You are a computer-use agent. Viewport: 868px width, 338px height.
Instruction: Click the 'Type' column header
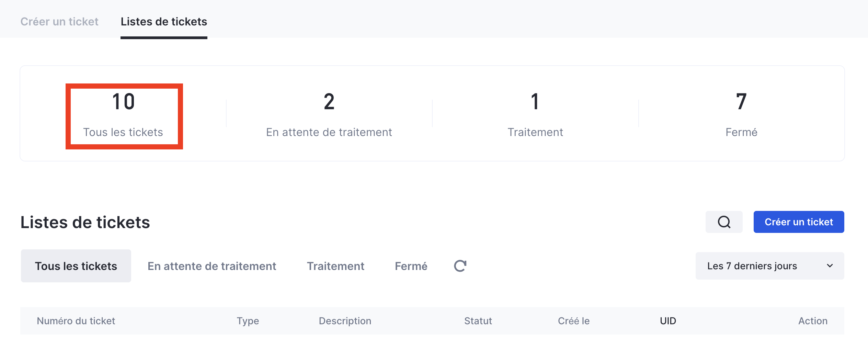click(x=248, y=321)
